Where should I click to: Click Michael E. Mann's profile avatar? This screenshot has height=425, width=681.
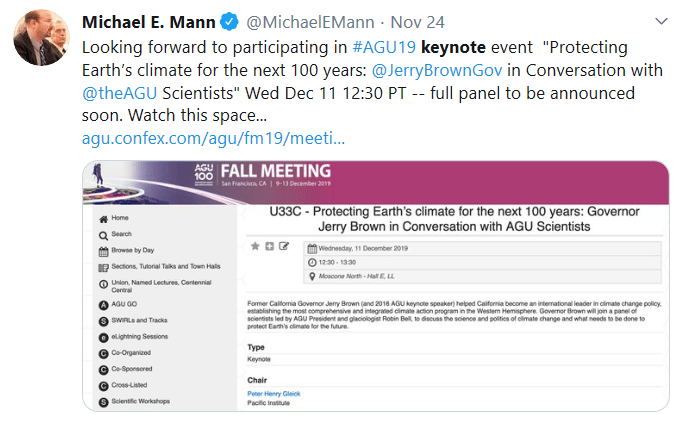pos(40,39)
